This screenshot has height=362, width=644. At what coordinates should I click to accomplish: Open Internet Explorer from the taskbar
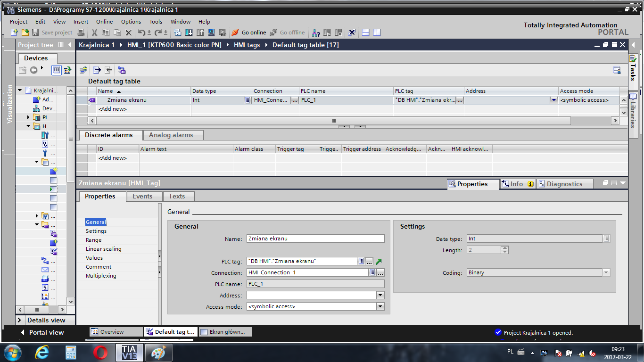42,352
